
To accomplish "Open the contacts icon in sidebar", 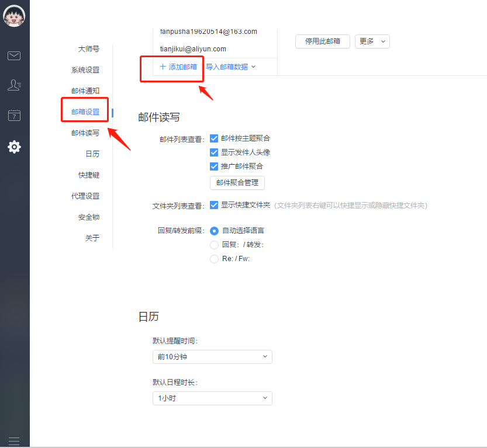I will coord(14,85).
